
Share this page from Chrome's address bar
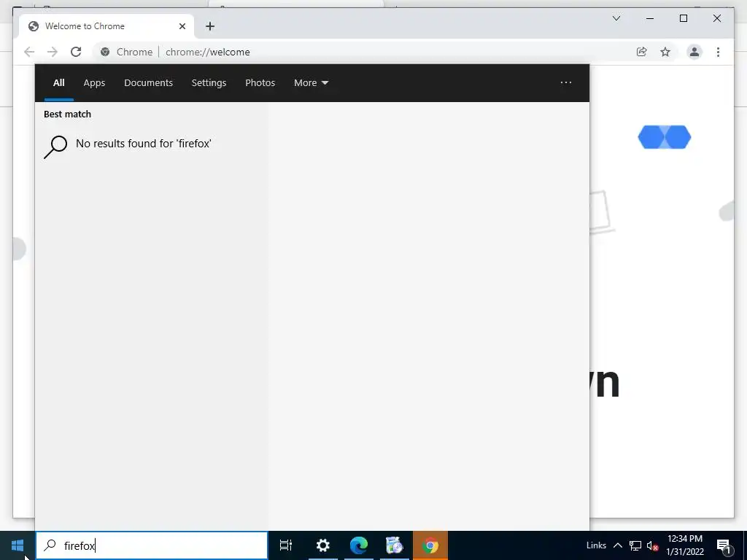coord(642,52)
